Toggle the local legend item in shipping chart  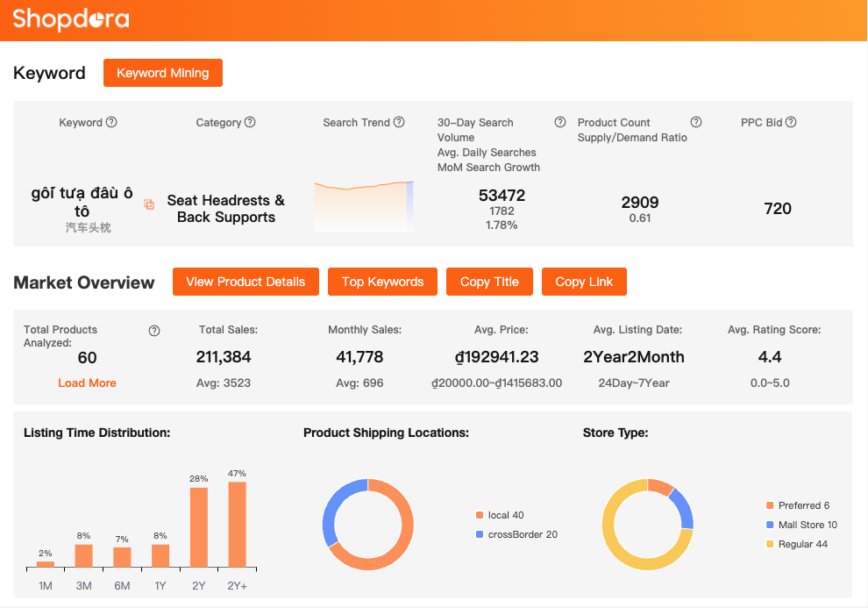pyautogui.click(x=500, y=515)
